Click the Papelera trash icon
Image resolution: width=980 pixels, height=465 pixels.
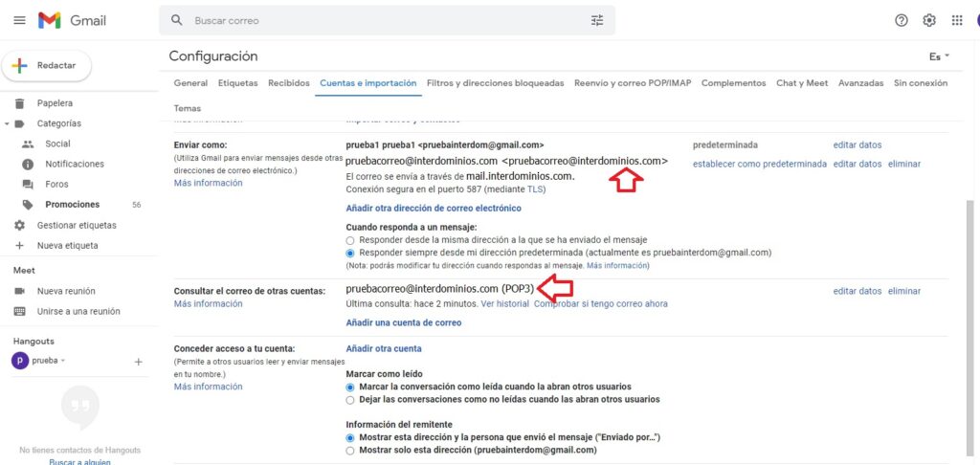19,103
